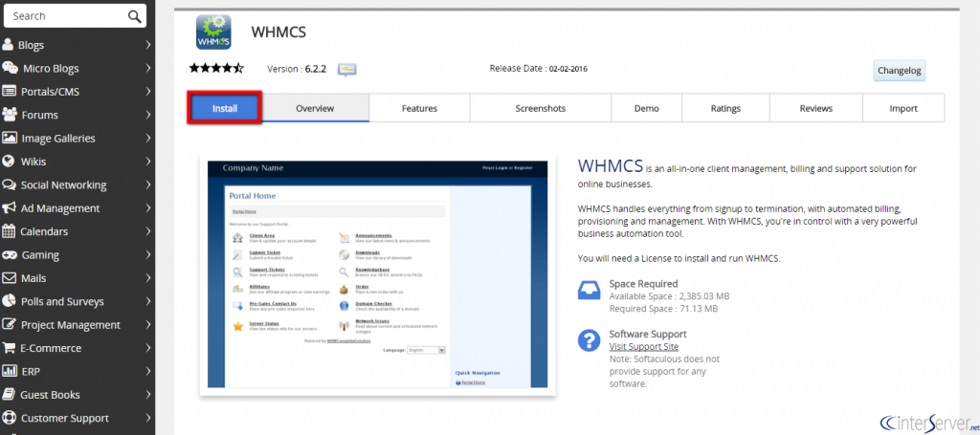
Task: Open the Screenshots tab
Action: [x=540, y=108]
